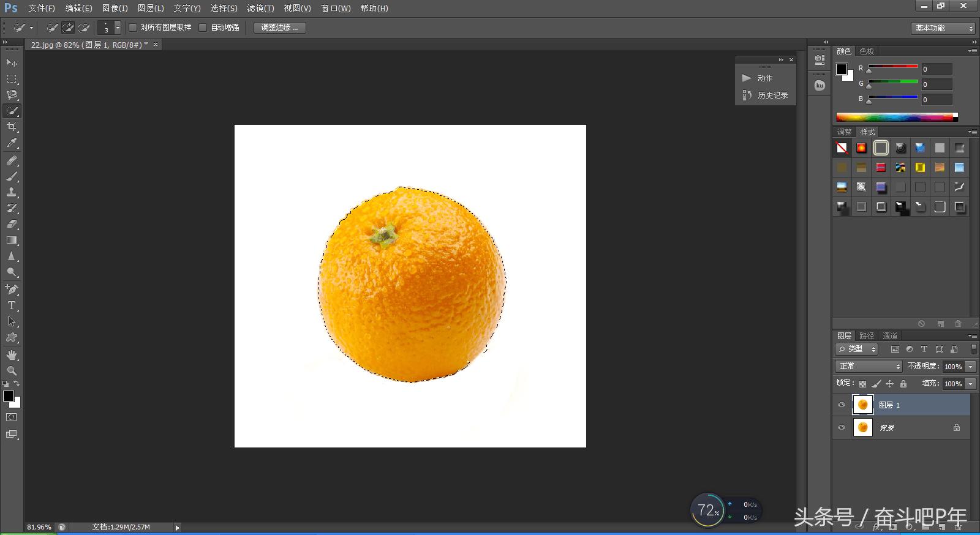Image resolution: width=980 pixels, height=535 pixels.
Task: Open the 不透明度 opacity dropdown arrow
Action: [x=971, y=367]
